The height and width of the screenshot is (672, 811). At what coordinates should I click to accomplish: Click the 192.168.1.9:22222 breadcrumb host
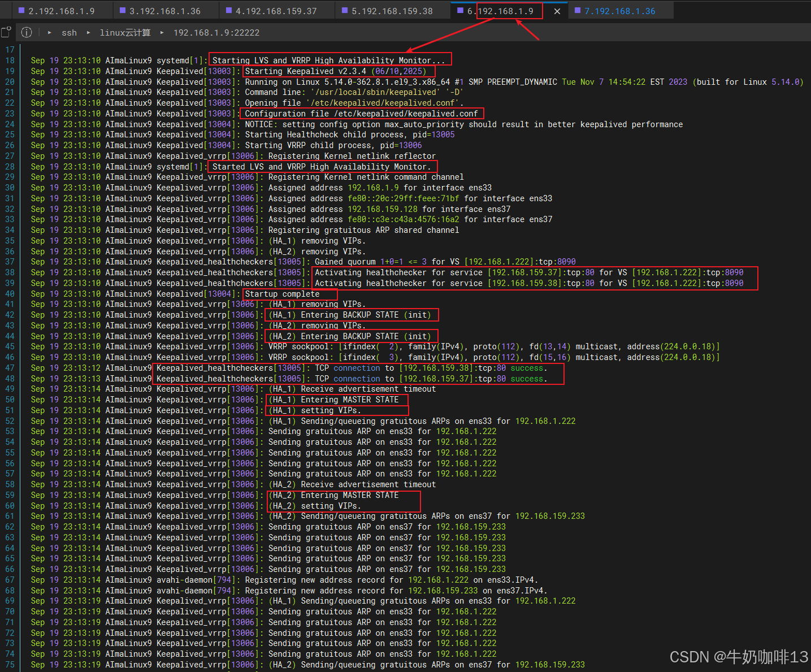click(216, 33)
